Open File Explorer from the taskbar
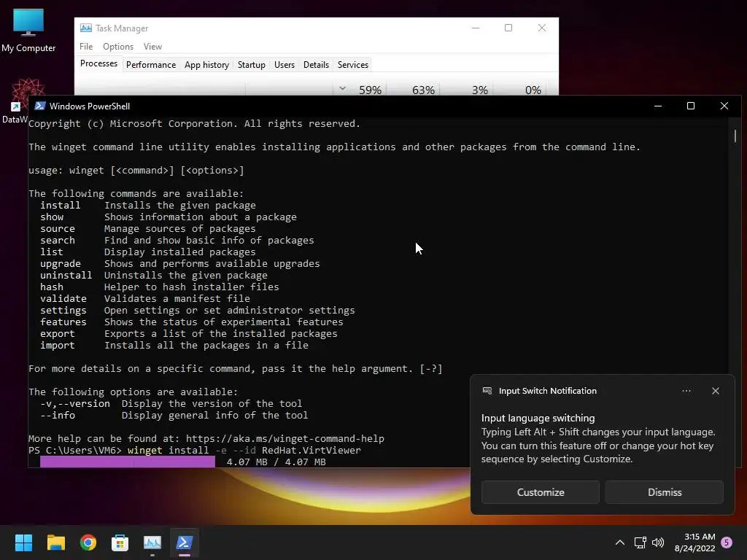 [x=55, y=542]
